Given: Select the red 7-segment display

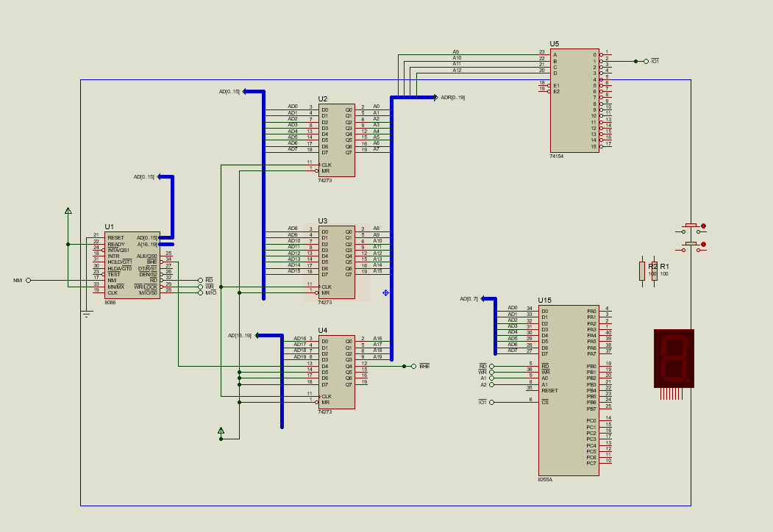Looking at the screenshot, I should click(x=673, y=356).
